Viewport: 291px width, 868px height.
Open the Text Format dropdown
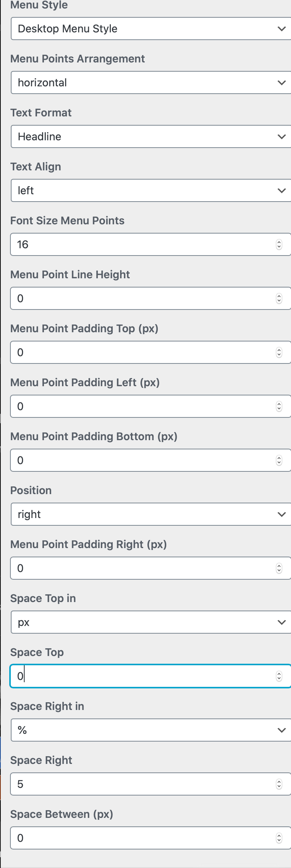pyautogui.click(x=150, y=136)
